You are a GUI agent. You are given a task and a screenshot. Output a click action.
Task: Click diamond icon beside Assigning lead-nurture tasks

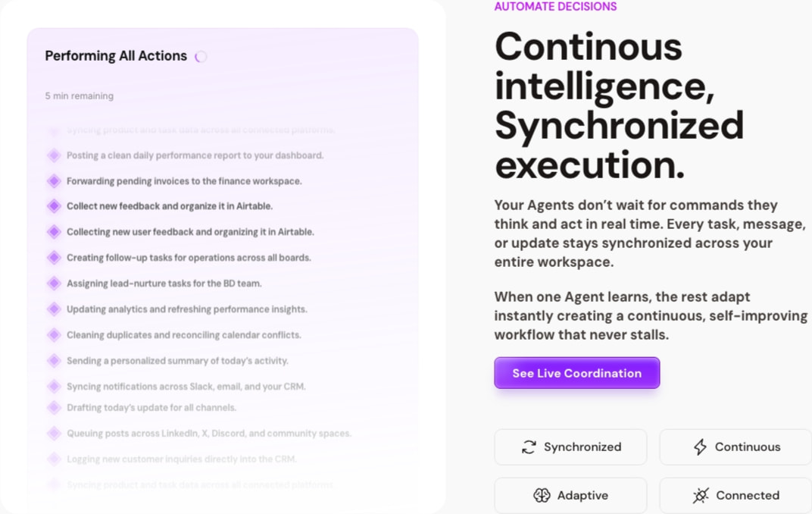point(54,284)
